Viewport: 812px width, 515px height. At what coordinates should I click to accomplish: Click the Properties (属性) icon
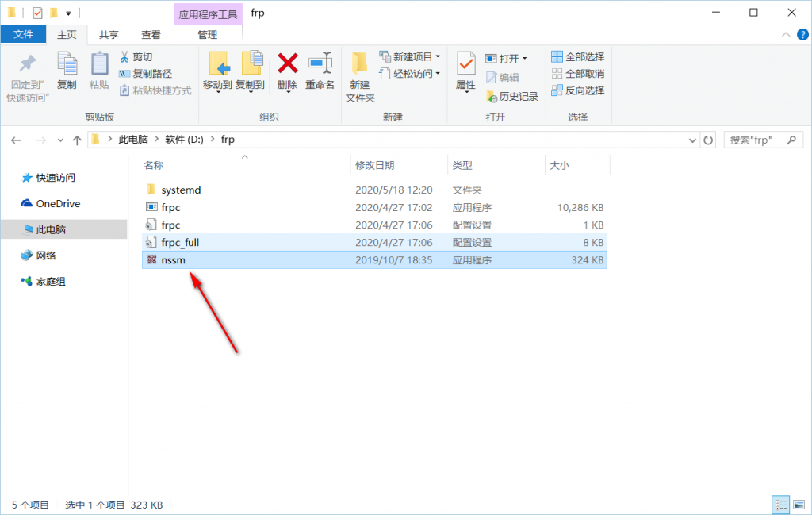(465, 64)
